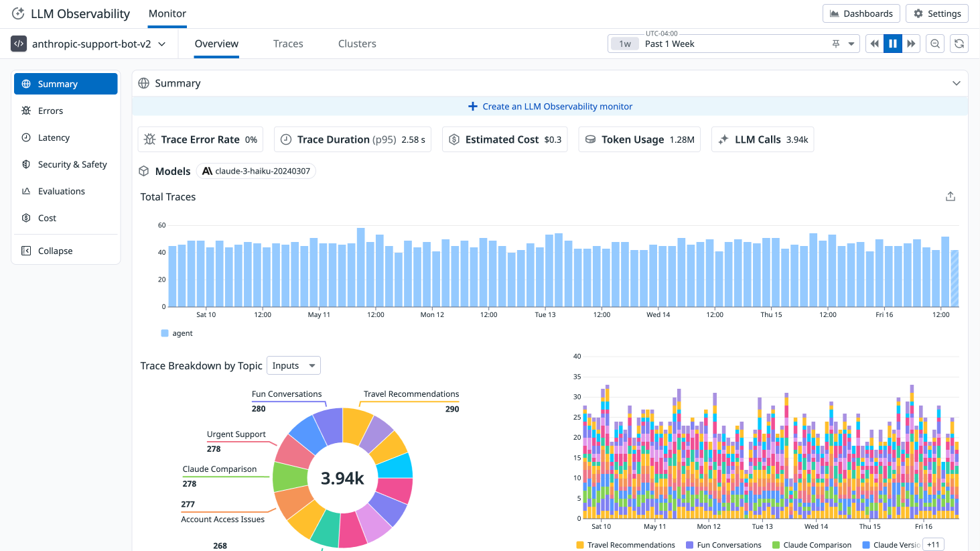980x551 pixels.
Task: Open the Inputs dropdown for Trace Breakdown by Topic
Action: pyautogui.click(x=293, y=365)
